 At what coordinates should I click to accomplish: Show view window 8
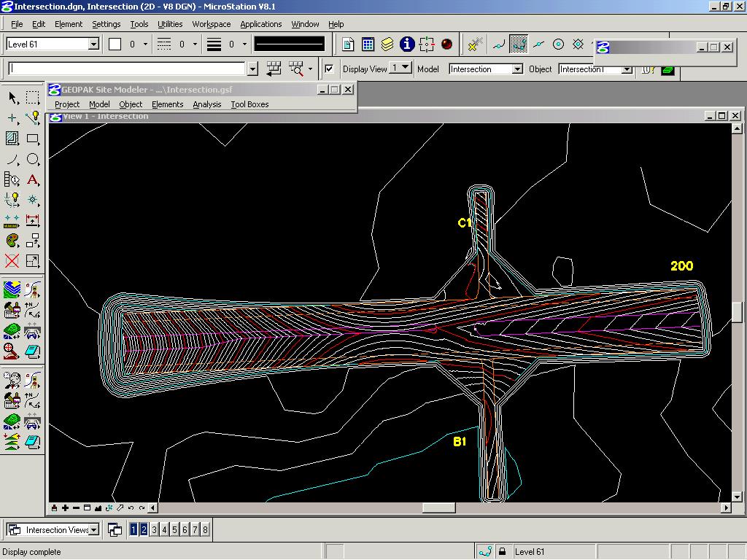pyautogui.click(x=205, y=529)
